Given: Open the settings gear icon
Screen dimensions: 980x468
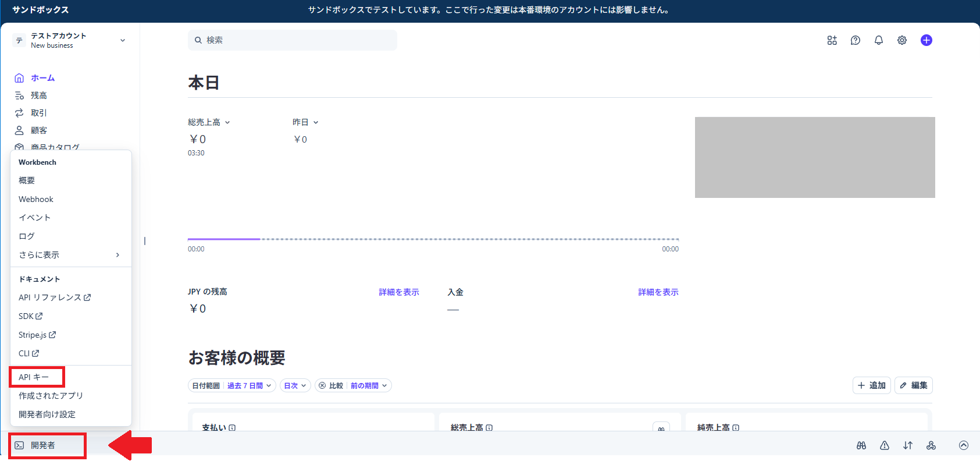Looking at the screenshot, I should pyautogui.click(x=902, y=40).
